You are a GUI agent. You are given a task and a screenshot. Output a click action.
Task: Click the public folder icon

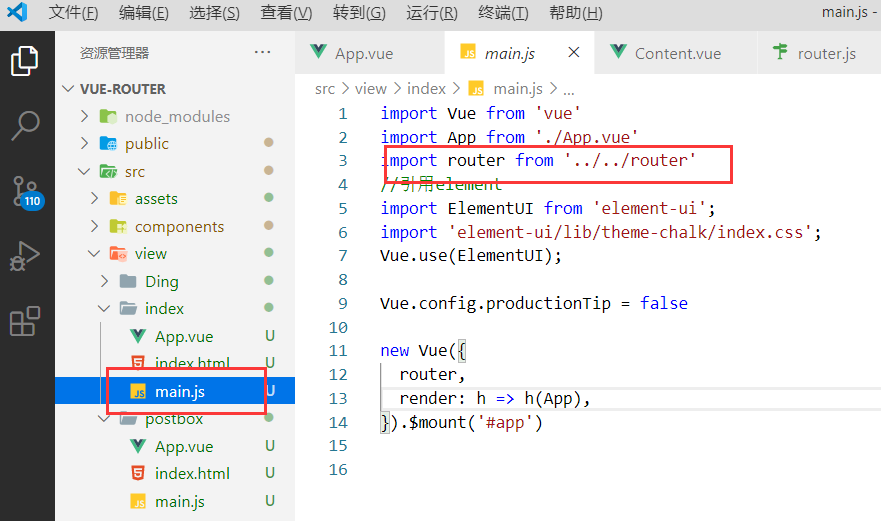(108, 143)
